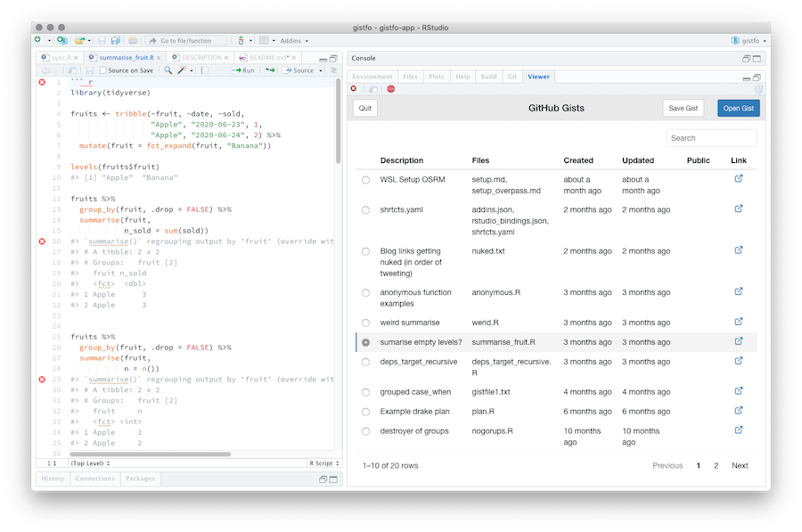
Task: Select the grouped case_when radio button
Action: (365, 392)
